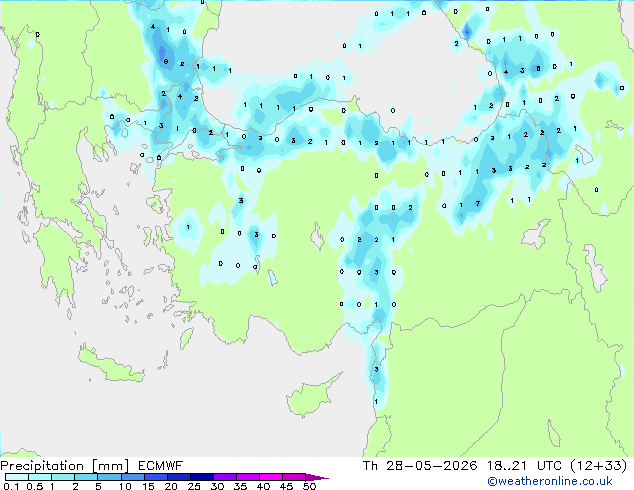This screenshot has height=490, width=634.
Task: Click the island of Crete on map
Action: 110,365
